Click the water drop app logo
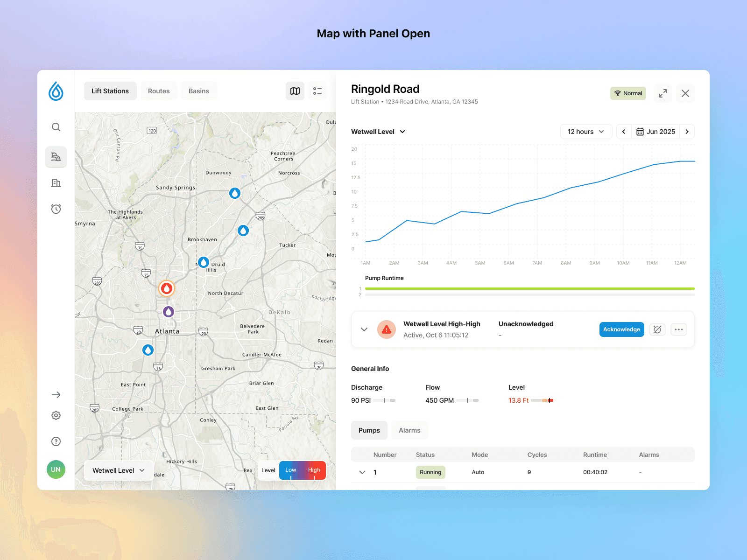Screen dimensions: 747x560 [x=56, y=91]
